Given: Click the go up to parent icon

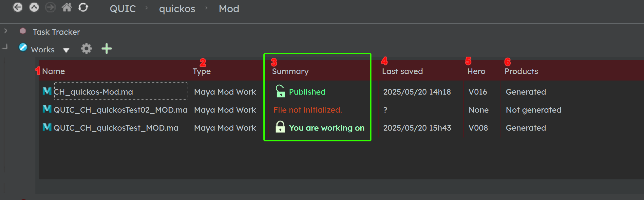Looking at the screenshot, I should coord(34,7).
